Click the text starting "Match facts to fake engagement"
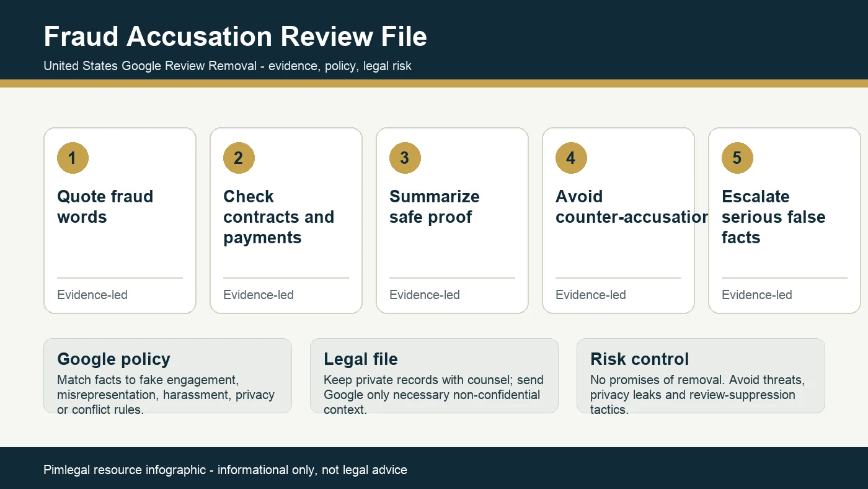Screen dimensions: 868x489 [166, 395]
